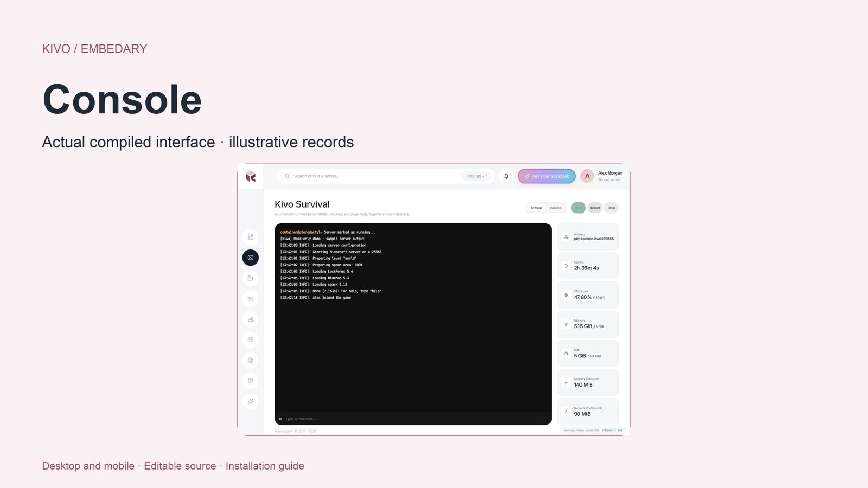
Task: Open the Users sidebar icon
Action: tap(251, 319)
